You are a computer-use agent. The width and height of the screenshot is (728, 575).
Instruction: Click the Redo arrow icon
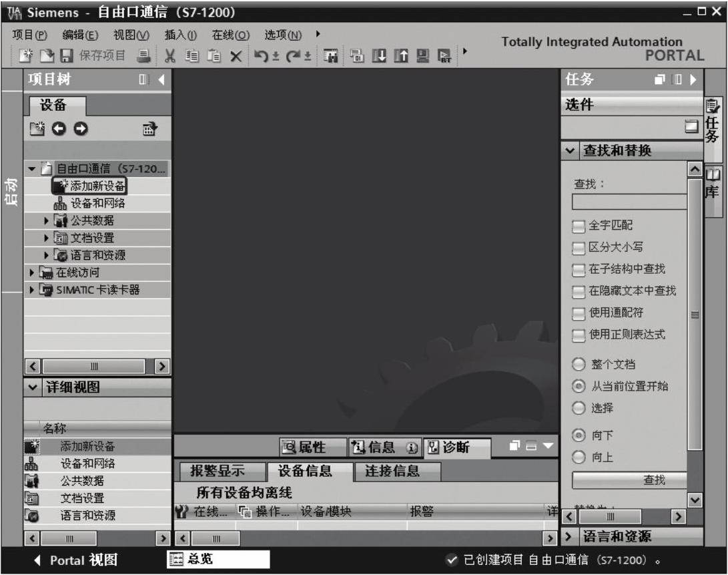(x=293, y=56)
